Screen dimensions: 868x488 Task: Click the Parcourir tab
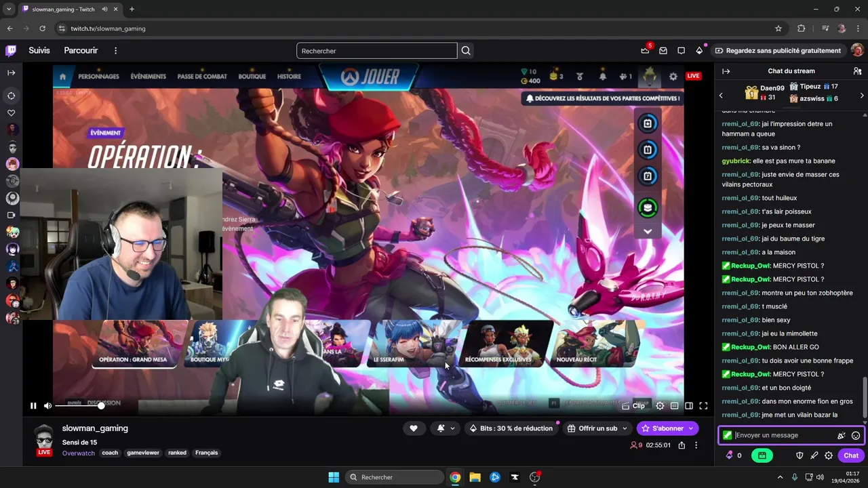(81, 51)
